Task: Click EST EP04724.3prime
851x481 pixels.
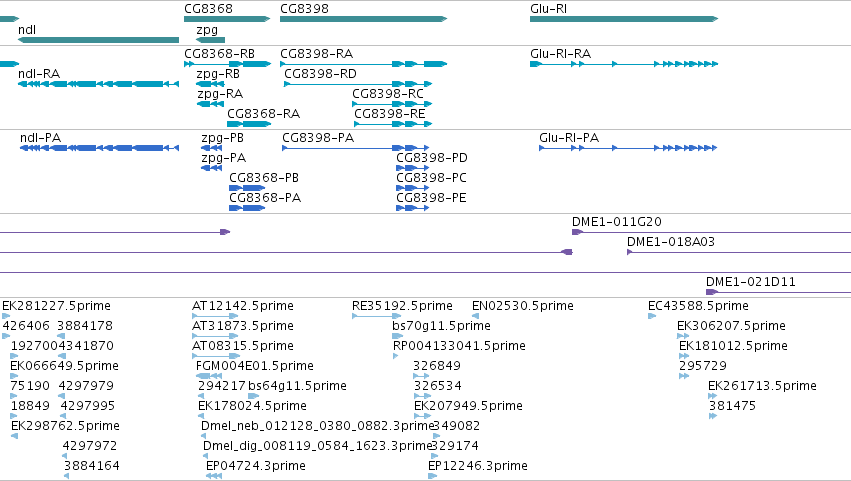Action: [x=256, y=467]
